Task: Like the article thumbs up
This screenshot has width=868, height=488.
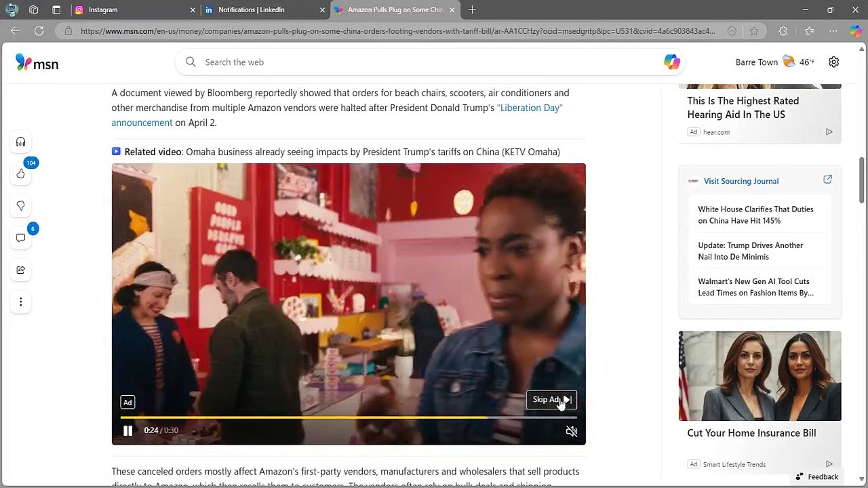Action: point(20,174)
